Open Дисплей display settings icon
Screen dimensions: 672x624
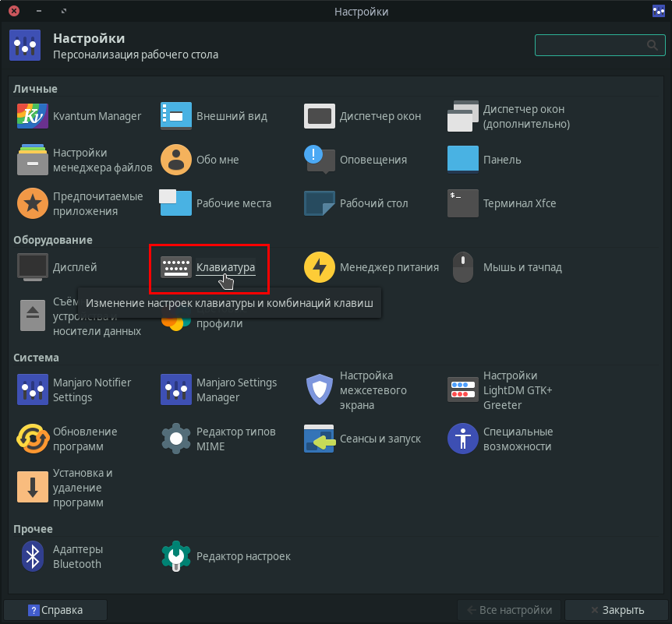[33, 267]
